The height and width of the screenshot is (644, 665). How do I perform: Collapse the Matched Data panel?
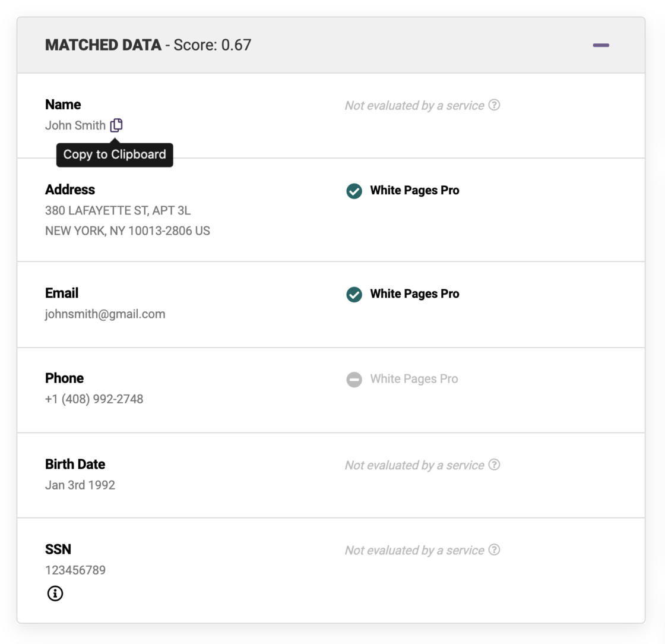601,45
